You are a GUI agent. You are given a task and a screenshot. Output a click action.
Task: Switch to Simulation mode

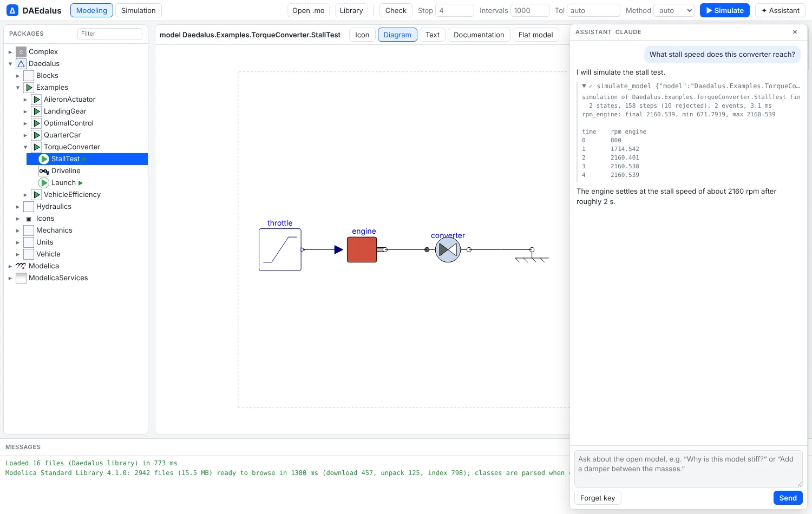click(138, 10)
